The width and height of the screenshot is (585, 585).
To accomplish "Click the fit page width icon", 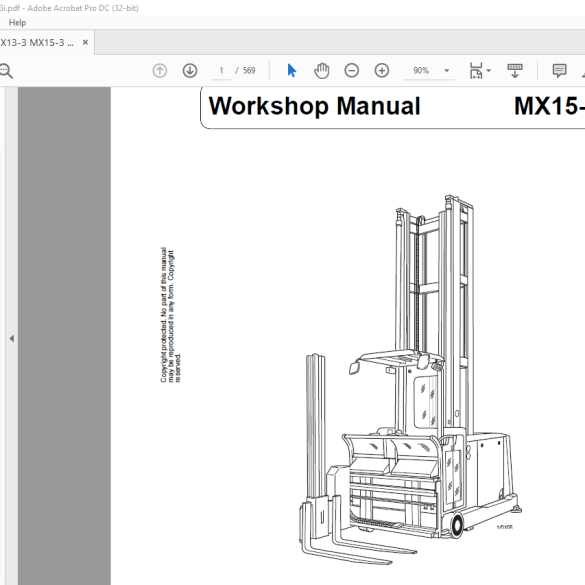I will [476, 71].
